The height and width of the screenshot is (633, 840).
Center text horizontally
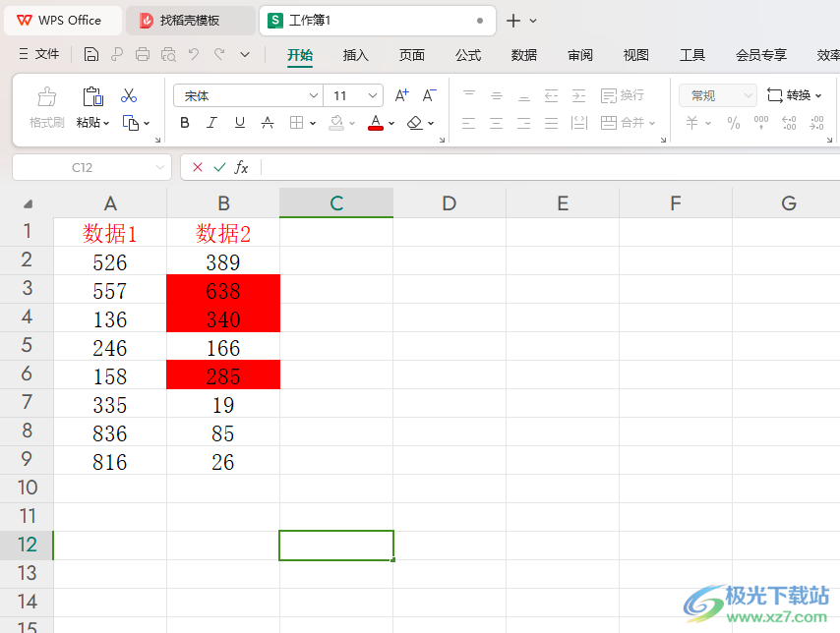(x=497, y=123)
